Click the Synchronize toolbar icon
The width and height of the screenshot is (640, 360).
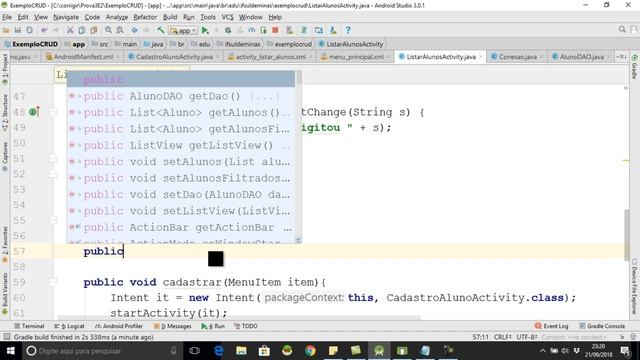pos(29,30)
